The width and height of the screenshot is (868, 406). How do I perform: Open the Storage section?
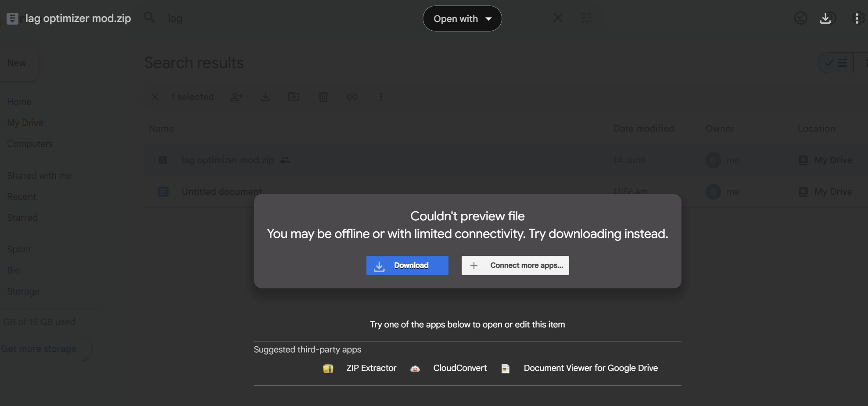tap(23, 291)
